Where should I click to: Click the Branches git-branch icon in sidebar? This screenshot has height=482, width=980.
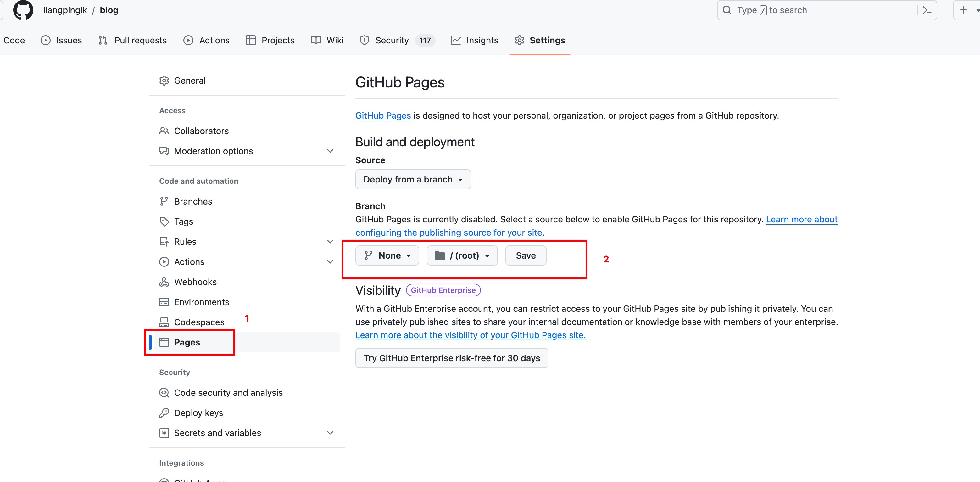164,201
